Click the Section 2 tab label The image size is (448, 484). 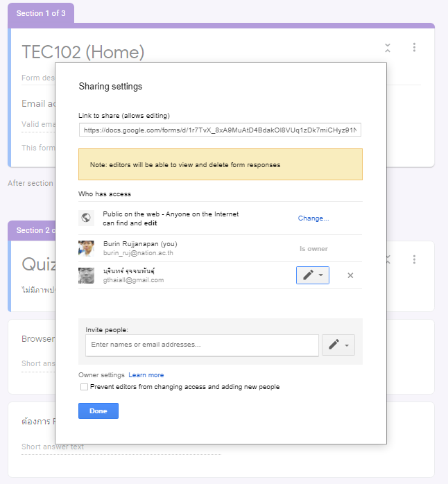coord(31,230)
